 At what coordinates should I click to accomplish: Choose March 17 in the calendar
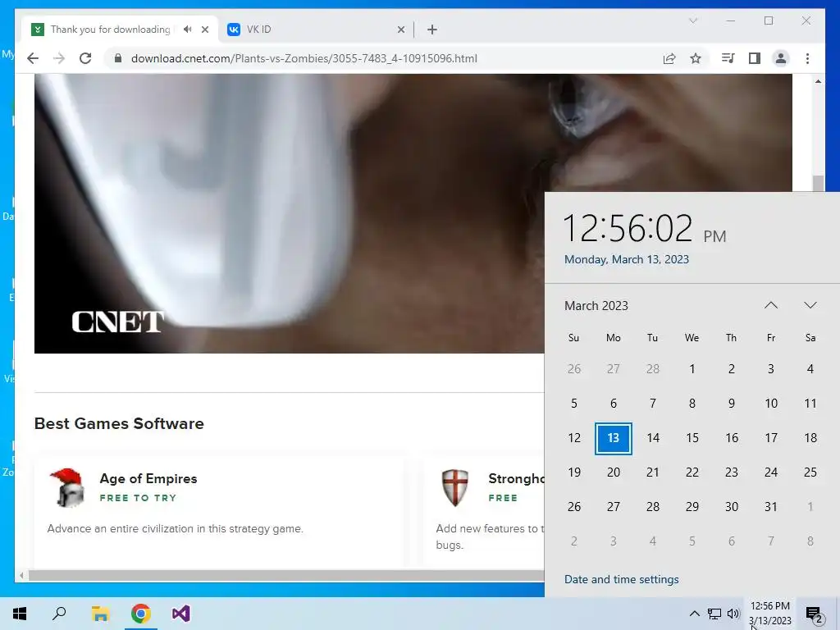(771, 438)
